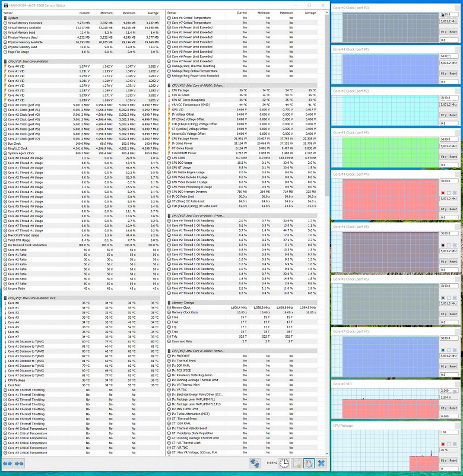This screenshot has height=476, width=463.
Task: Open sensor settings gear icon
Action: (x=309, y=464)
